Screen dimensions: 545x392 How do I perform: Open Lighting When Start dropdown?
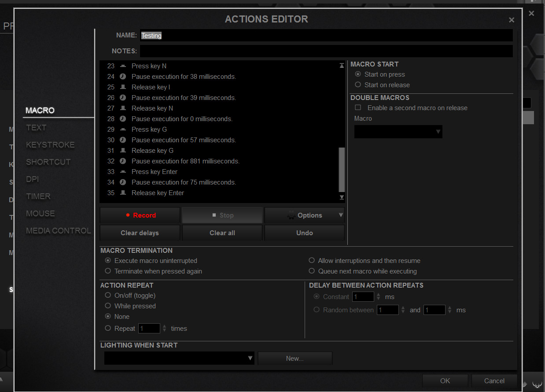[x=179, y=358]
